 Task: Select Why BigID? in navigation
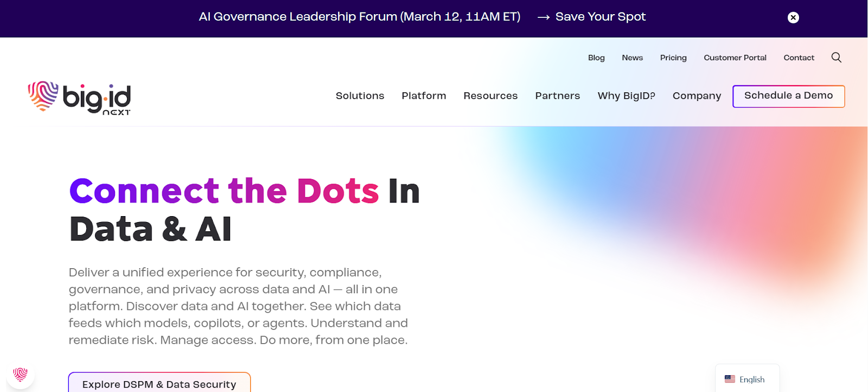(x=626, y=96)
